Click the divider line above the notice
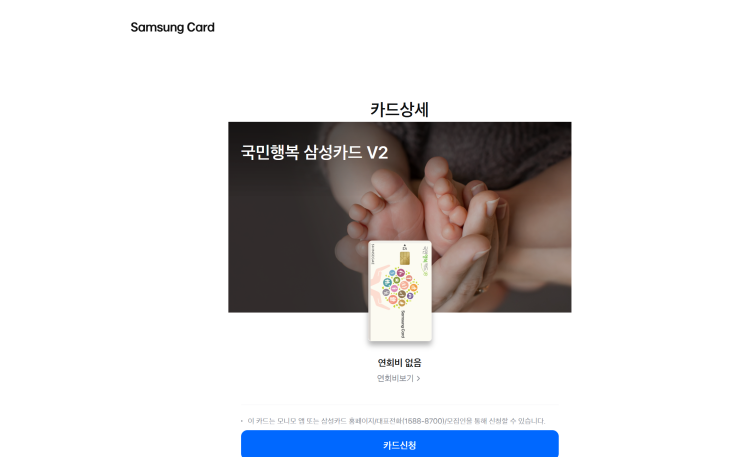Screen dimensions: 743x457 (399, 405)
